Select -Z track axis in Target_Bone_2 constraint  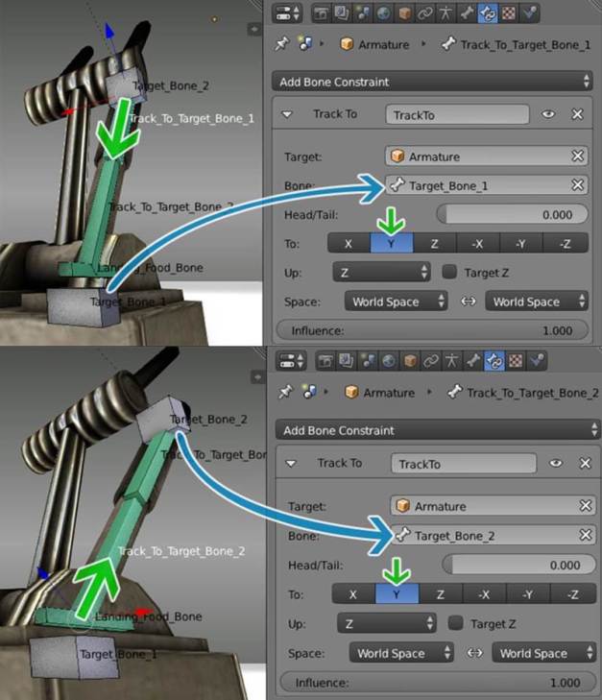click(x=574, y=594)
